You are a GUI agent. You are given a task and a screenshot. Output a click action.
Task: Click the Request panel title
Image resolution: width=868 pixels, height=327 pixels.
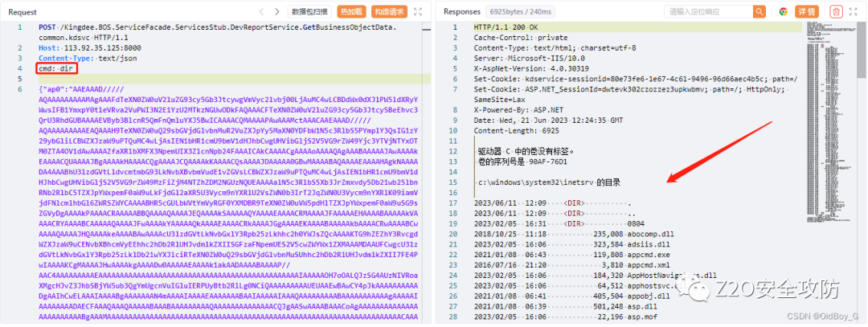click(x=23, y=11)
